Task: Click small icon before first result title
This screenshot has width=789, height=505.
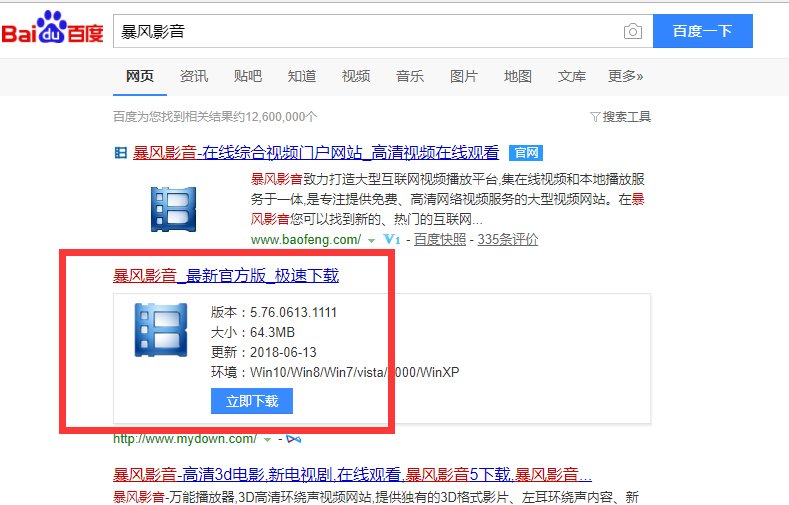Action: [x=121, y=154]
